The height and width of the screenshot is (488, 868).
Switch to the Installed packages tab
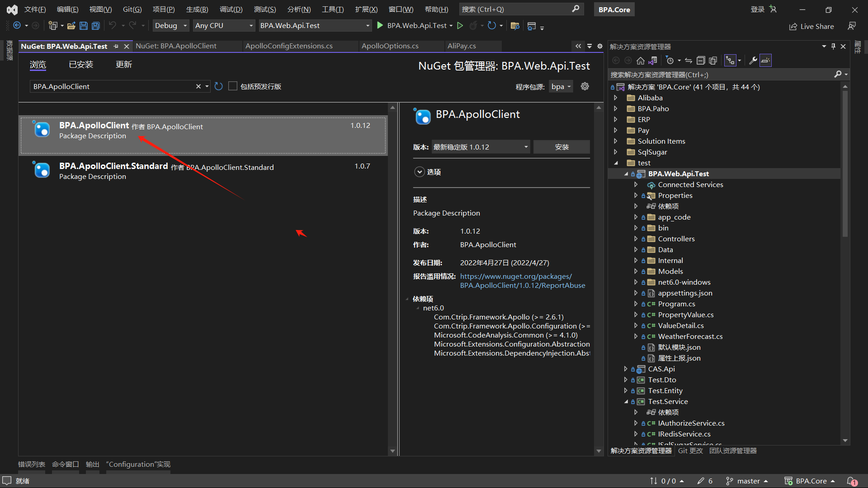[x=81, y=65]
